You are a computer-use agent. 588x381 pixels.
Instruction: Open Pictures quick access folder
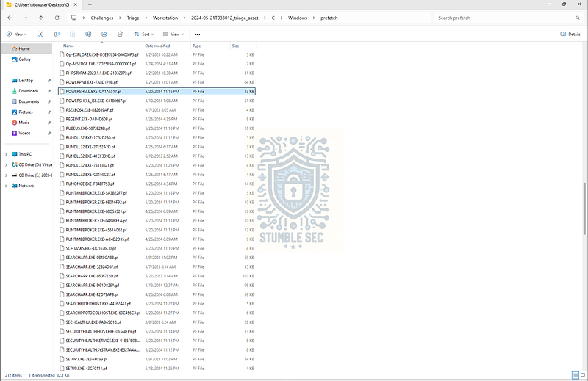pos(27,112)
